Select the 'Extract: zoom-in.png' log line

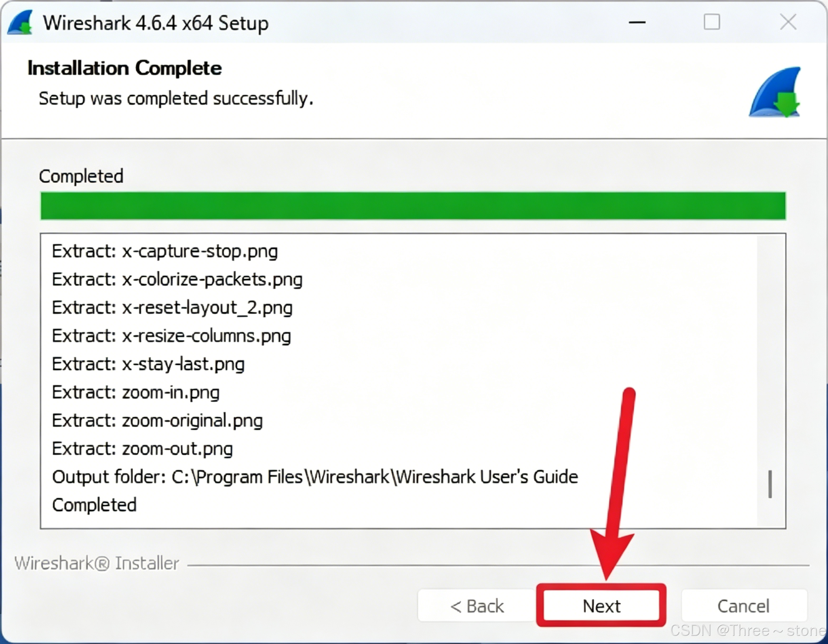(136, 392)
